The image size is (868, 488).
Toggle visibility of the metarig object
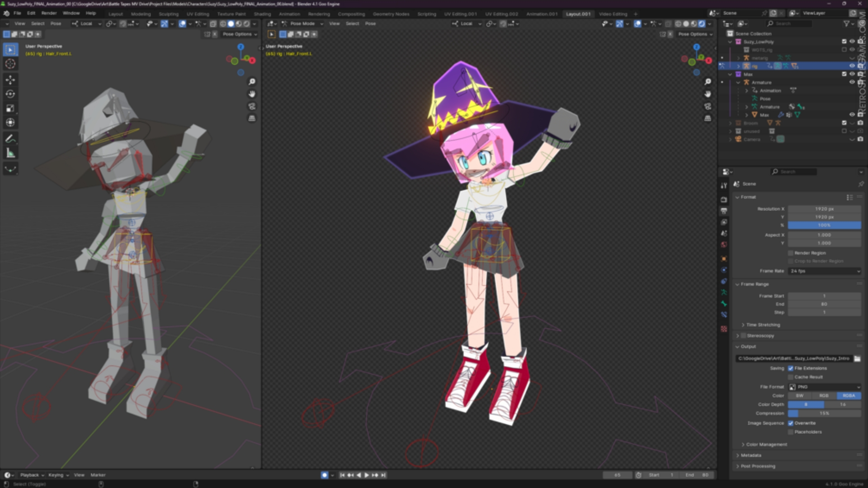pyautogui.click(x=852, y=58)
